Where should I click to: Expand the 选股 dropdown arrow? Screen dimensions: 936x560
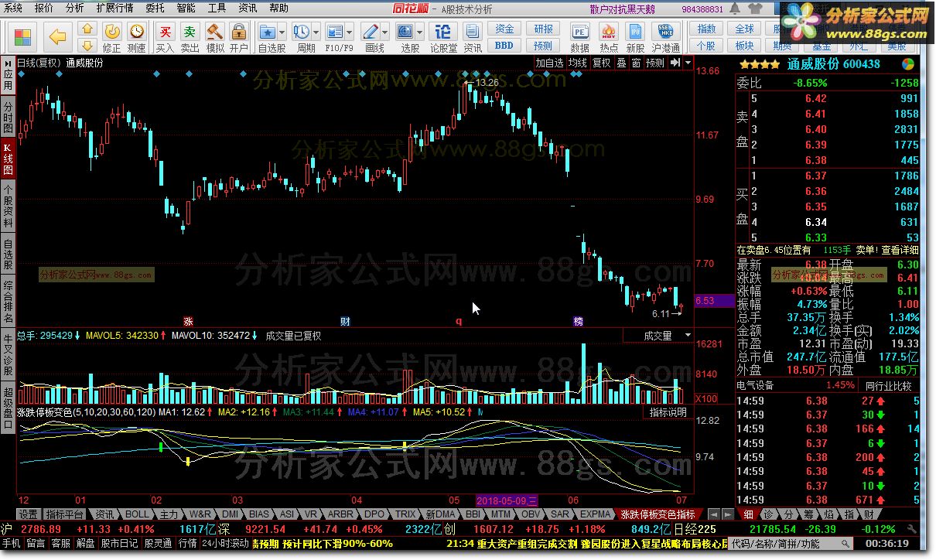point(419,32)
